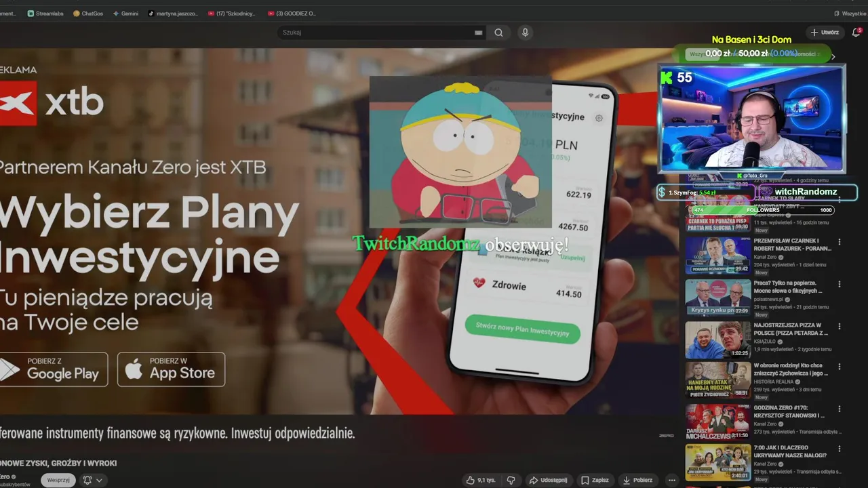
Task: Open menu for W obronie rodziny video
Action: [840, 367]
